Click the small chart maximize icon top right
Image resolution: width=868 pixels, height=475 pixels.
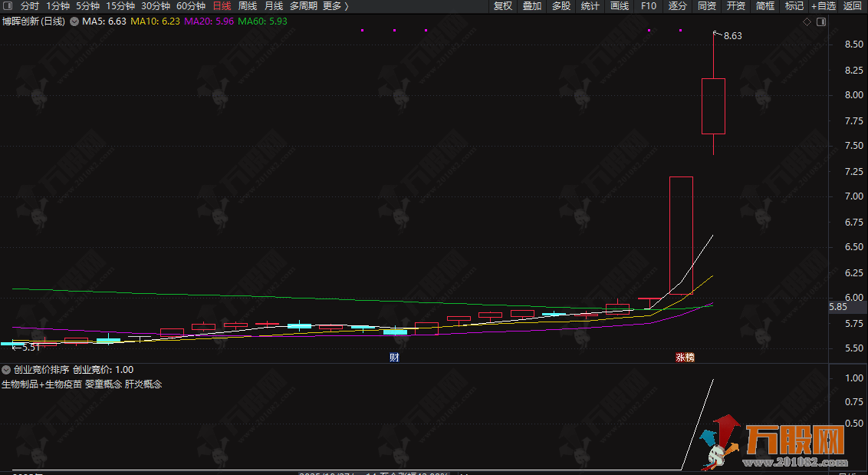pos(822,21)
